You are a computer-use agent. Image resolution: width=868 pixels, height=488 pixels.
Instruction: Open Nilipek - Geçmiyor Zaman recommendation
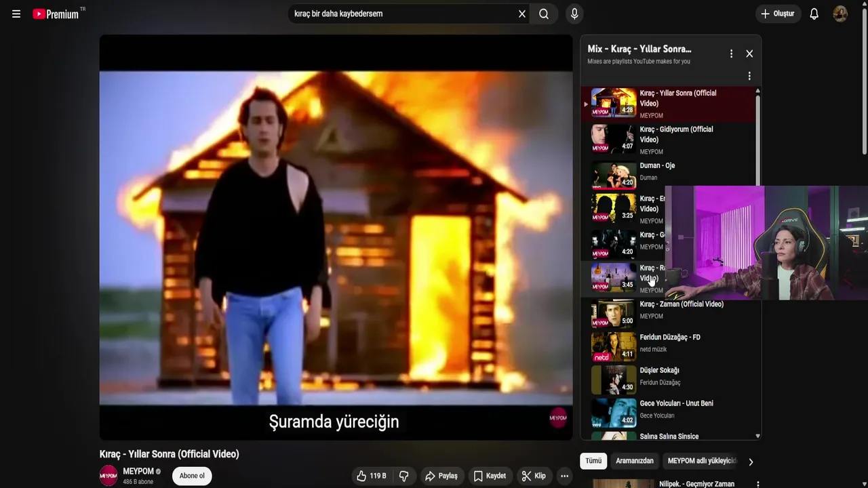pyautogui.click(x=696, y=484)
